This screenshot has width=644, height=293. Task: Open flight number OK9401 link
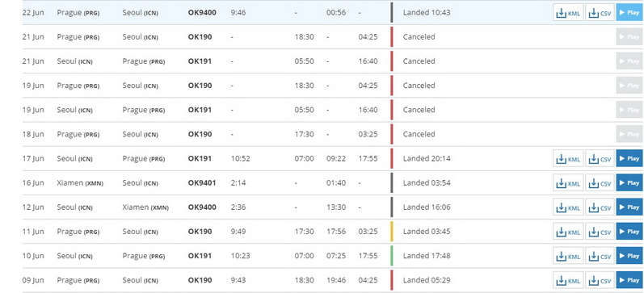[202, 182]
